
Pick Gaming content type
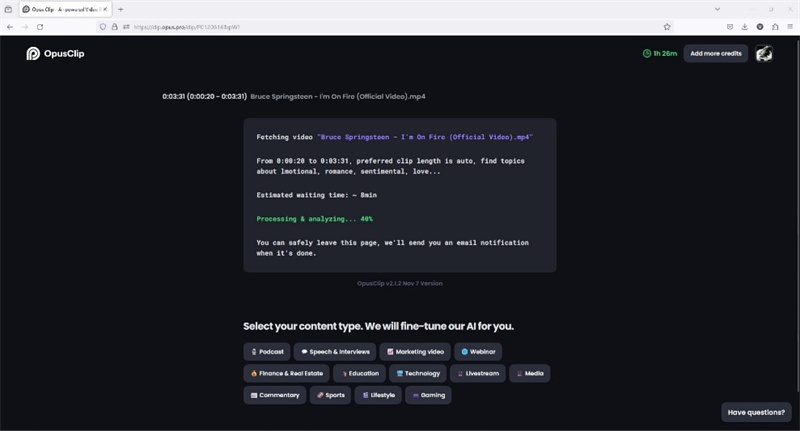[x=428, y=395]
